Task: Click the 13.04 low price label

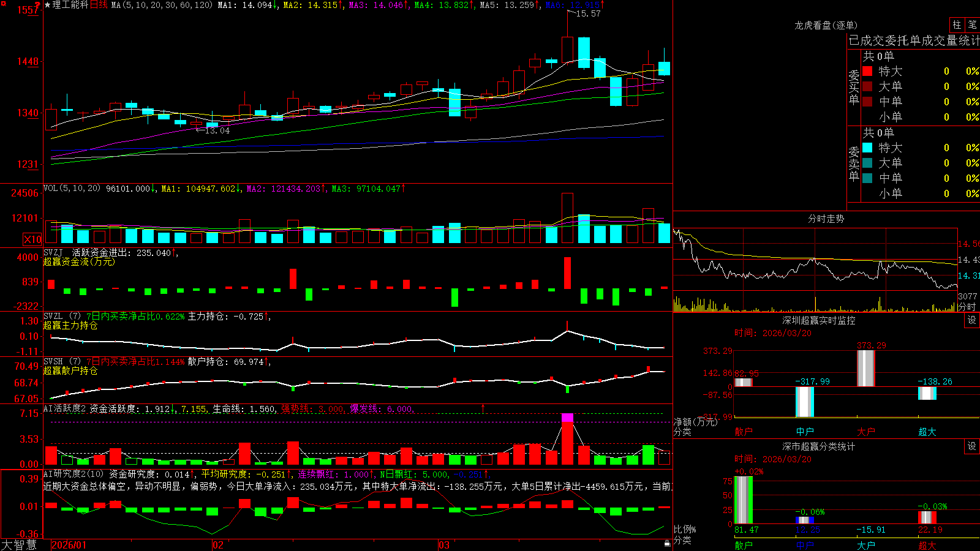Action: click(x=217, y=130)
